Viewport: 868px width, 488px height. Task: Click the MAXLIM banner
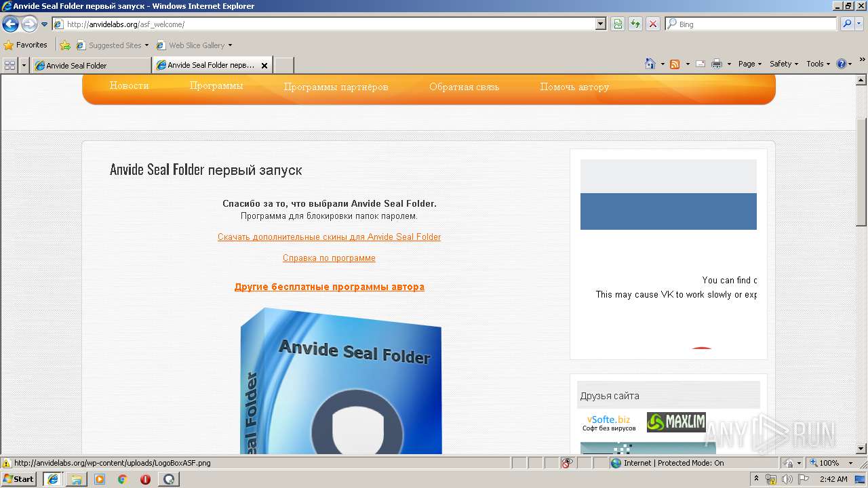[x=676, y=422]
